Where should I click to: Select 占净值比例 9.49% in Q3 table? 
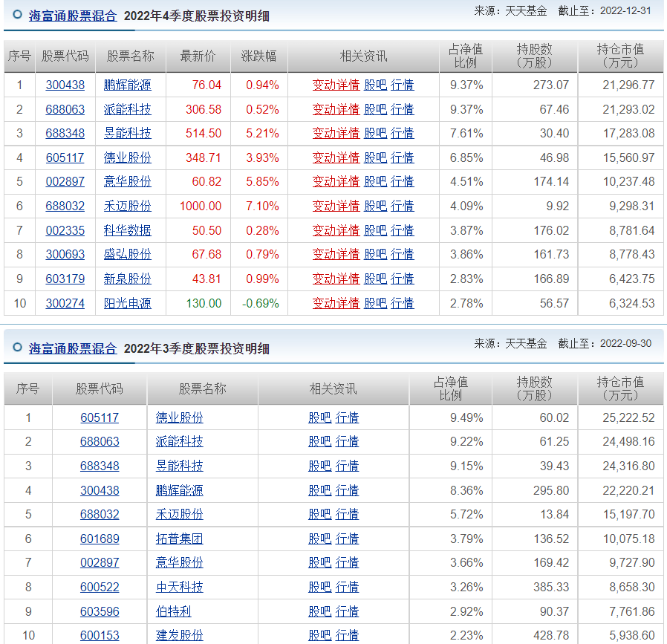click(x=466, y=417)
